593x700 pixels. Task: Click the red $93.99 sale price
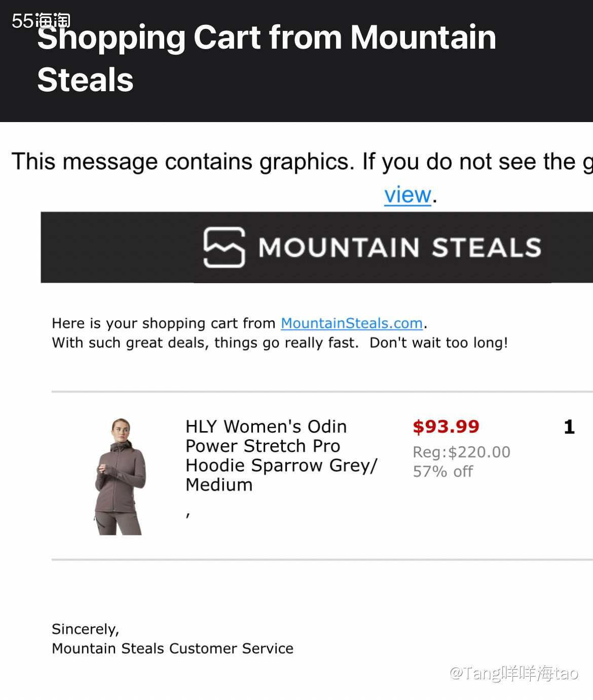click(446, 426)
